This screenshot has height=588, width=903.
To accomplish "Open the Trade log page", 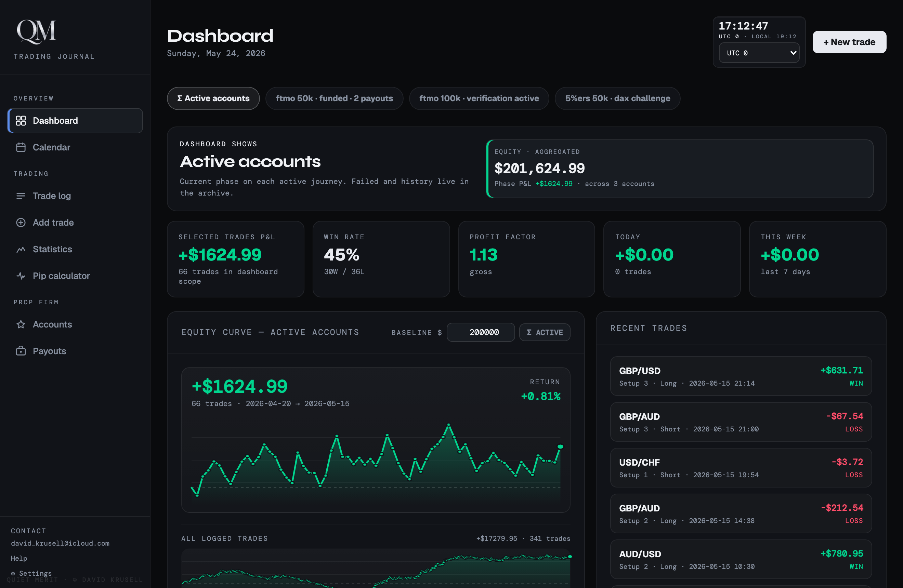I will coord(75,196).
